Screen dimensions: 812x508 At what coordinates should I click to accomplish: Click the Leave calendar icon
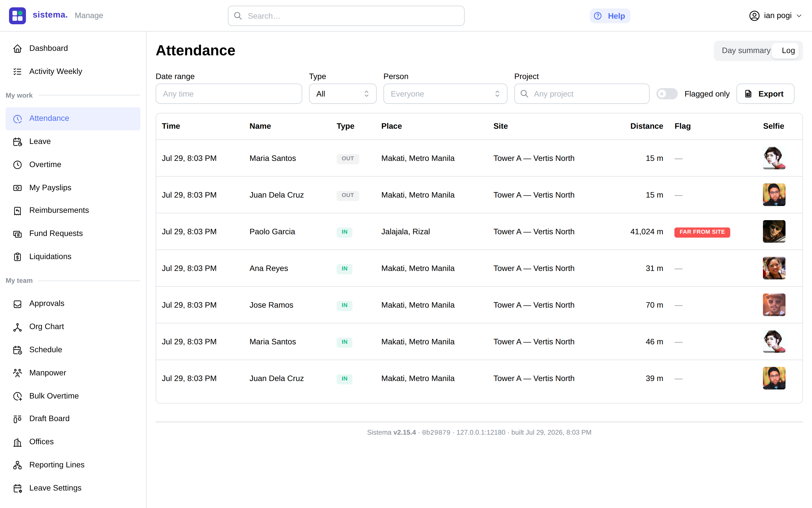pos(17,142)
